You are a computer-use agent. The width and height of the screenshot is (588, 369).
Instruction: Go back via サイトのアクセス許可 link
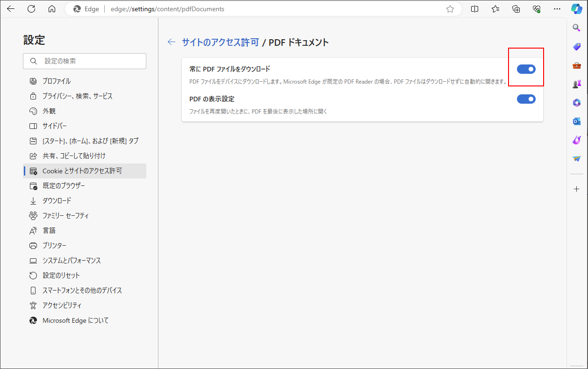tap(215, 42)
